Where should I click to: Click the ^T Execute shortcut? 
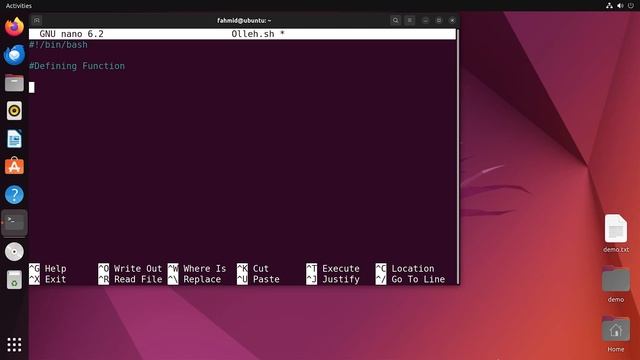pyautogui.click(x=333, y=269)
